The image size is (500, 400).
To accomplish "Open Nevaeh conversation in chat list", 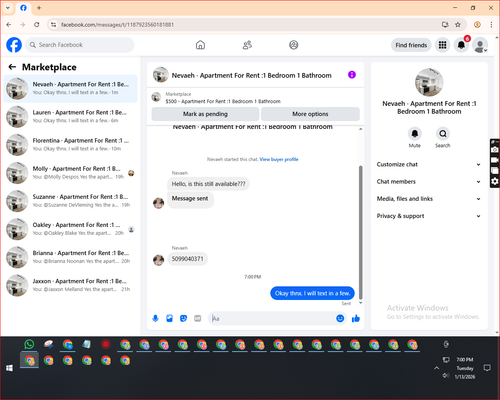I will pyautogui.click(x=70, y=89).
